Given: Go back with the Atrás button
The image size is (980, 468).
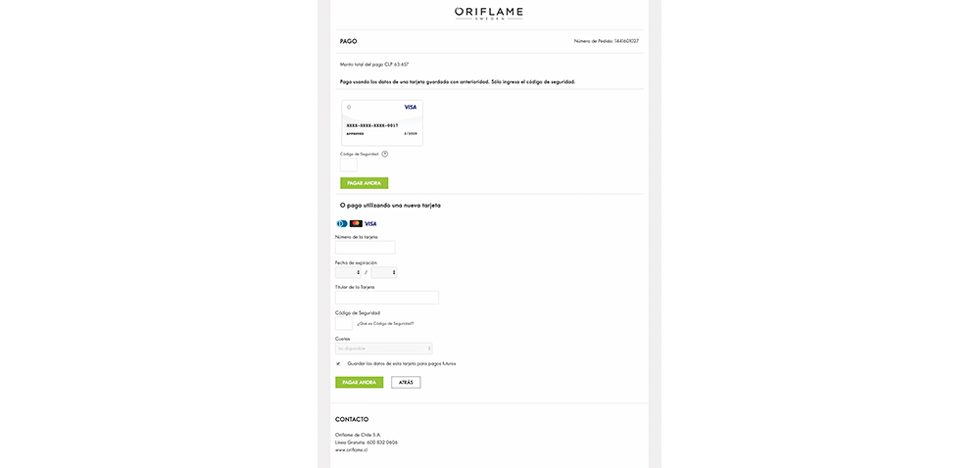Looking at the screenshot, I should click(x=406, y=382).
